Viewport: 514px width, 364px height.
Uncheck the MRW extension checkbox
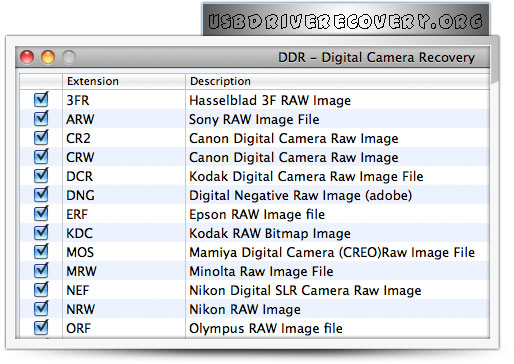41,271
